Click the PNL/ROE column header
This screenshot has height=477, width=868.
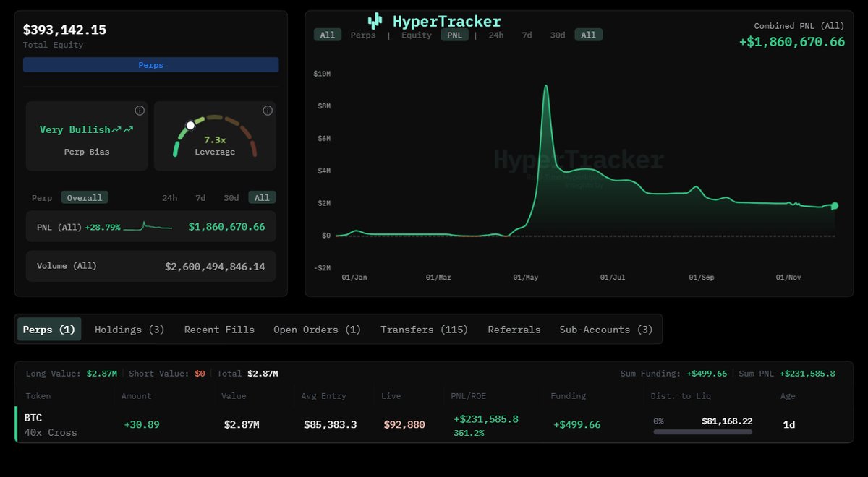pyautogui.click(x=470, y=396)
